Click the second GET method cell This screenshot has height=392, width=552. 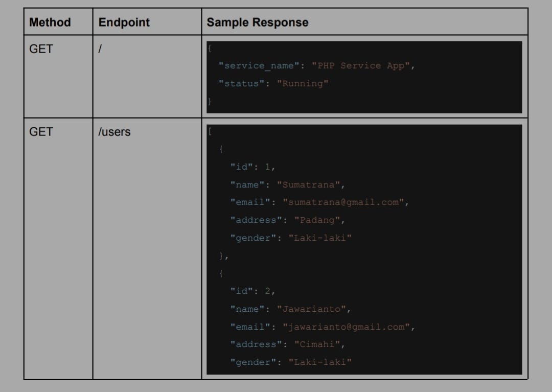(x=40, y=132)
